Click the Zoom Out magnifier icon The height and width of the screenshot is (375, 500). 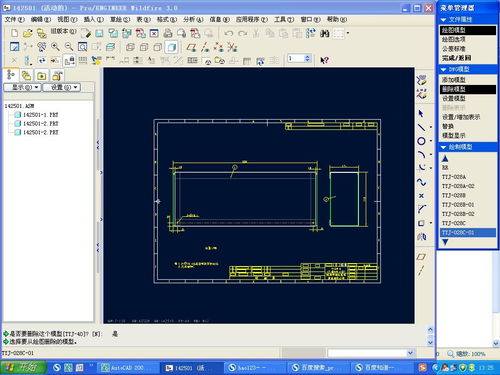pos(69,47)
